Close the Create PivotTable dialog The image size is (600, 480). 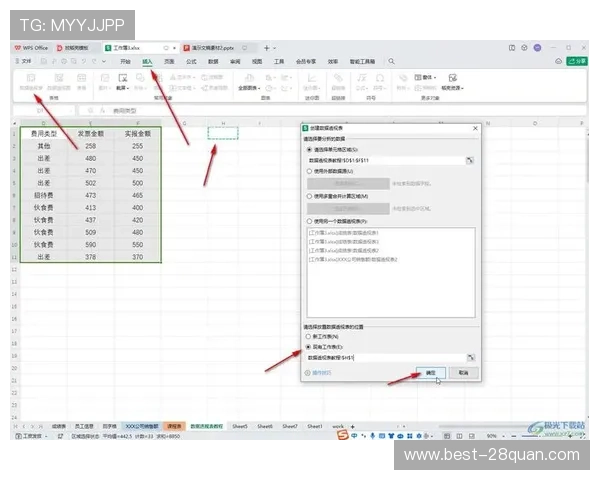point(475,128)
